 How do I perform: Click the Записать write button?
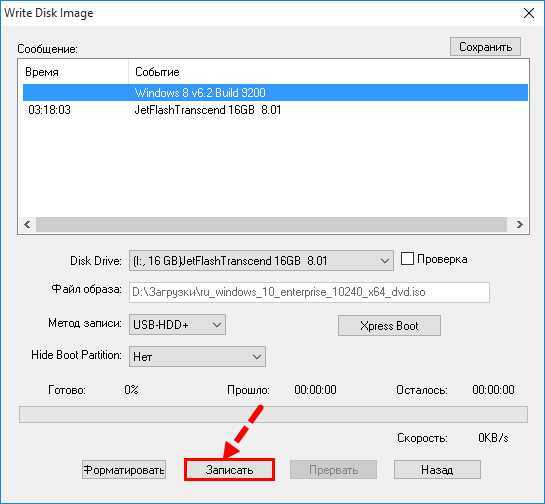[229, 470]
